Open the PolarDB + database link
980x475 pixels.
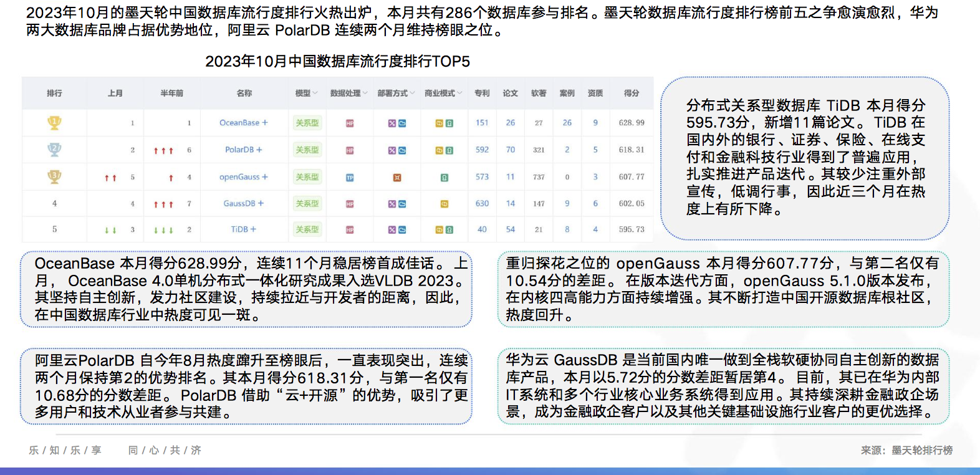pos(244,150)
